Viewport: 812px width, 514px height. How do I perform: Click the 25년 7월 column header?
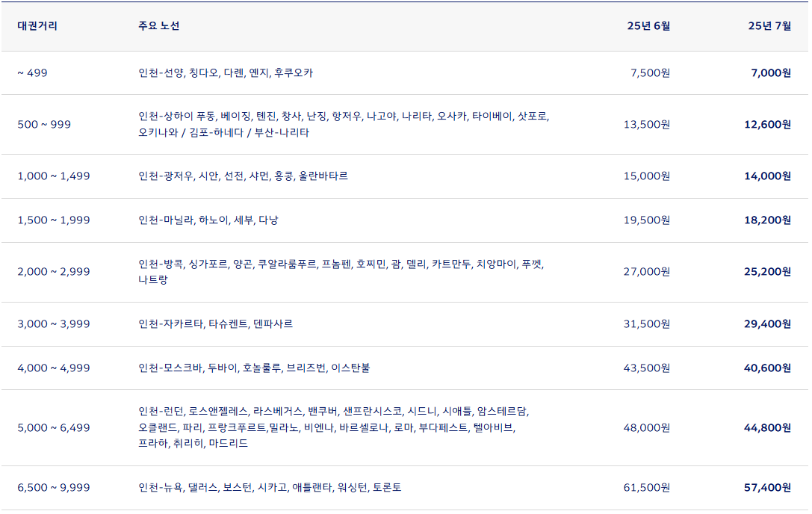click(x=772, y=25)
